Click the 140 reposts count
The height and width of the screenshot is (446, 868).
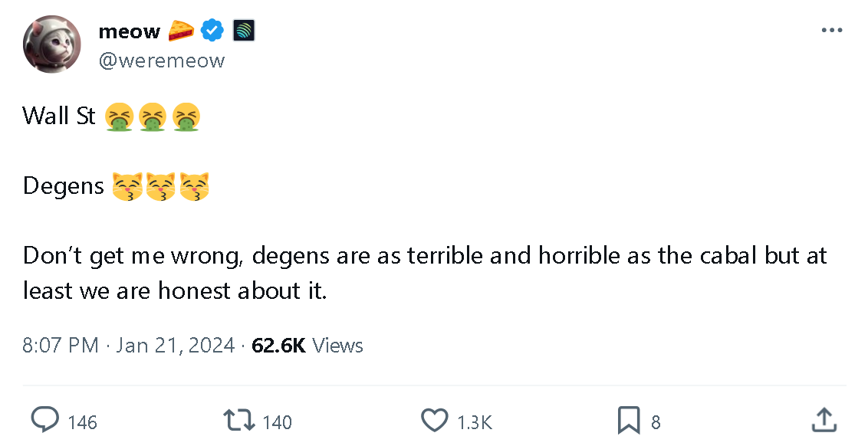[x=277, y=422]
